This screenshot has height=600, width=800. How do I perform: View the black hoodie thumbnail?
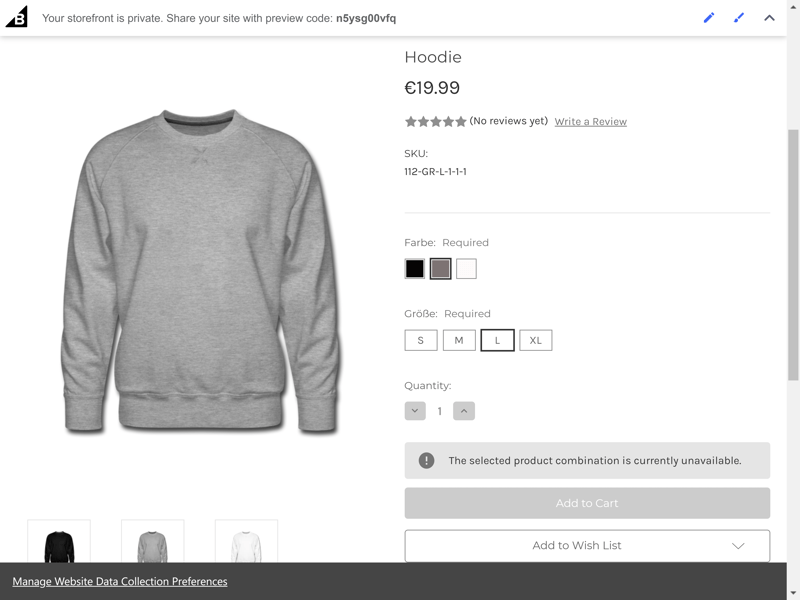pos(59,542)
